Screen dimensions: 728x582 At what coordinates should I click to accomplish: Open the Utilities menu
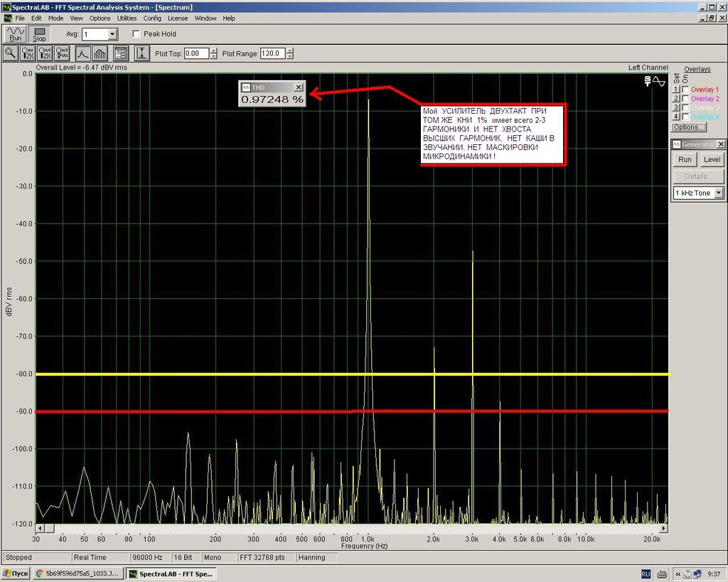[x=127, y=18]
